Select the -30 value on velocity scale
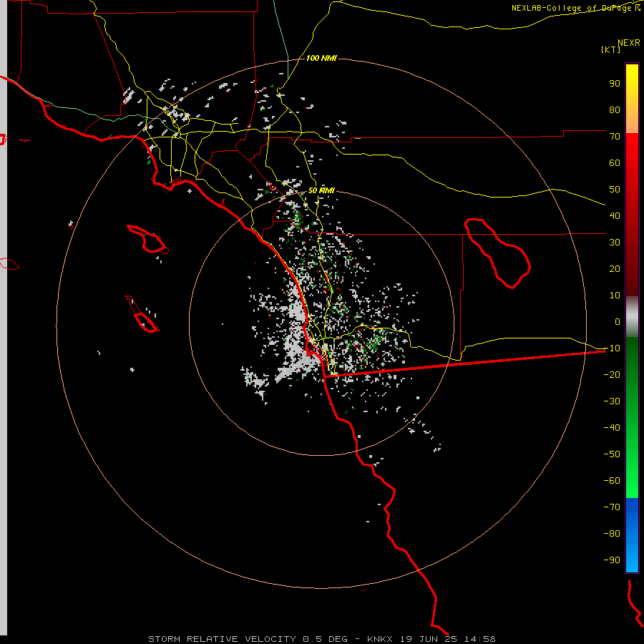This screenshot has width=644, height=644. 612,401
